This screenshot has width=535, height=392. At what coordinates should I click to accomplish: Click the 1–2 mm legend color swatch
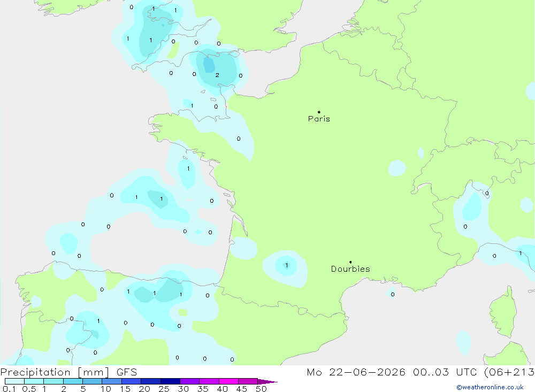pos(53,381)
